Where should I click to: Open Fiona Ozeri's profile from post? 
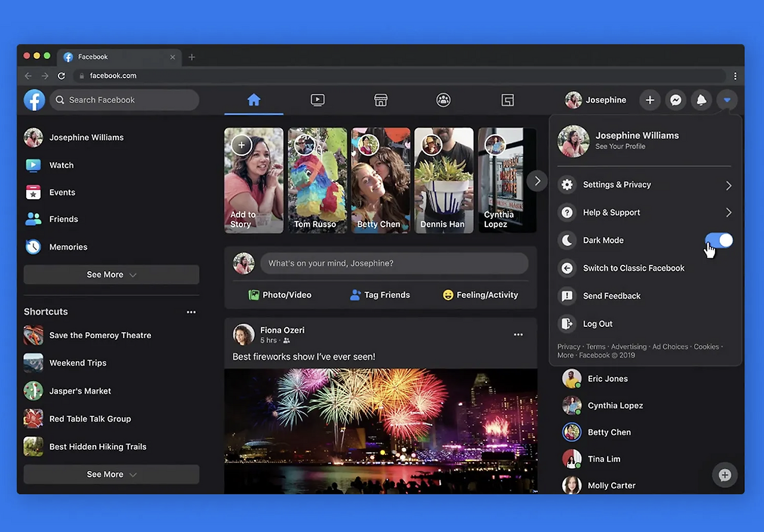point(282,330)
